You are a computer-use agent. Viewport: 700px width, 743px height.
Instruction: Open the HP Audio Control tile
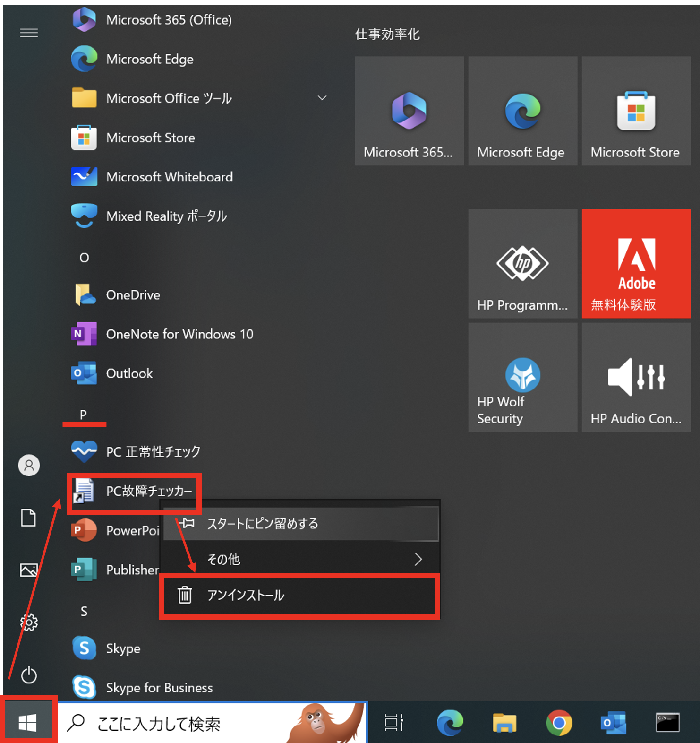click(636, 377)
